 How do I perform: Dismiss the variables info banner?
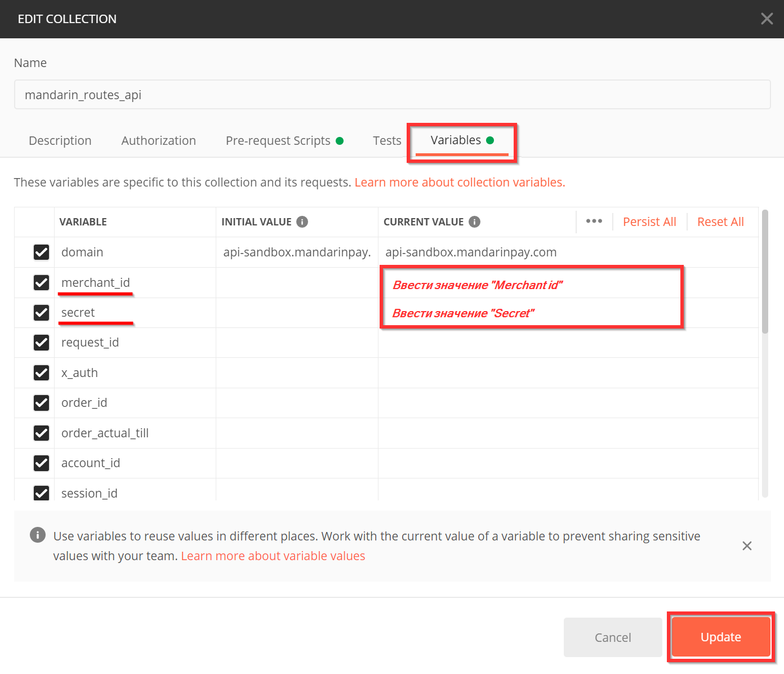pos(747,546)
